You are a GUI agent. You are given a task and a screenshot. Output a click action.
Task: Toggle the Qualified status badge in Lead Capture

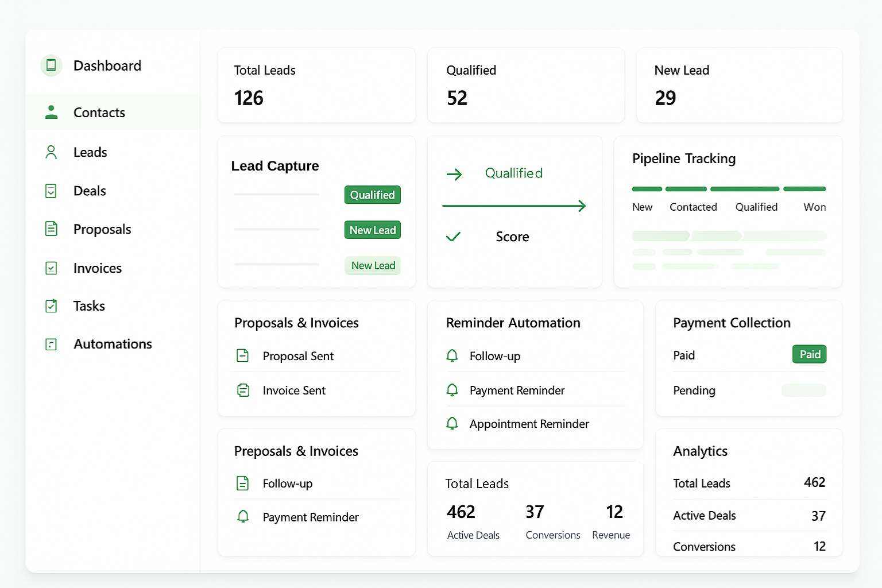click(372, 195)
